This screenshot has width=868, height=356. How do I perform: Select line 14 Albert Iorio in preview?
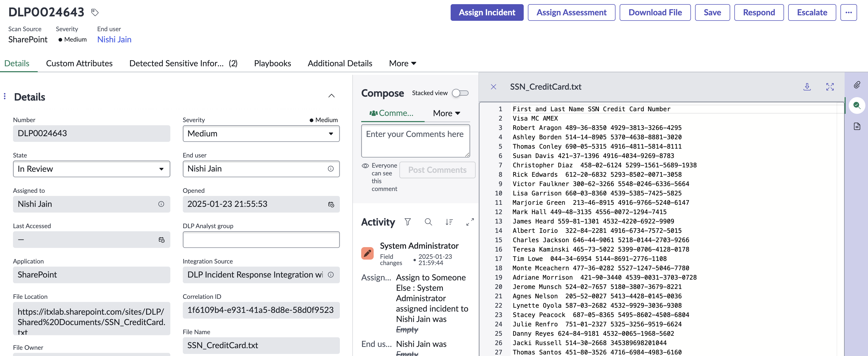[x=597, y=231]
